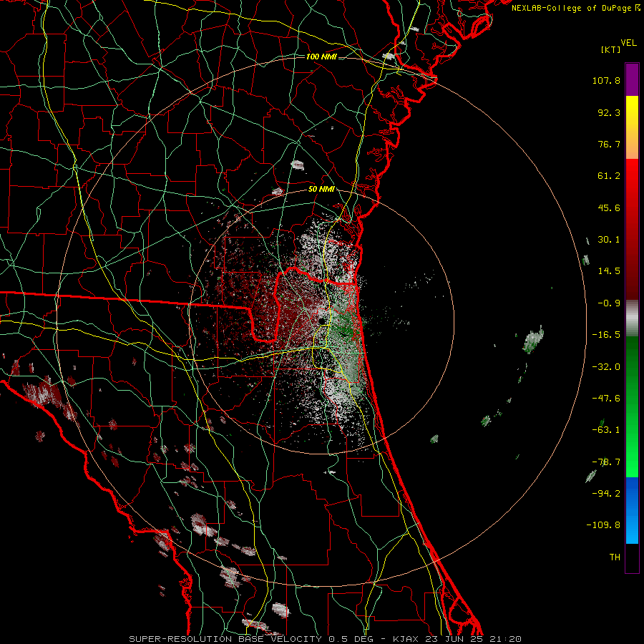The height and width of the screenshot is (644, 644).
Task: Click the -16.5 value on the velocity scale
Action: 606,335
